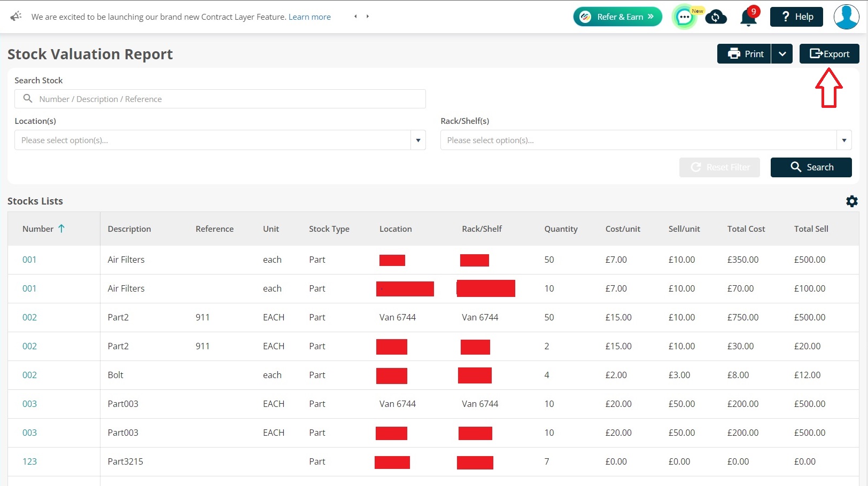Click the Learn more link
The width and height of the screenshot is (868, 486).
pyautogui.click(x=309, y=17)
